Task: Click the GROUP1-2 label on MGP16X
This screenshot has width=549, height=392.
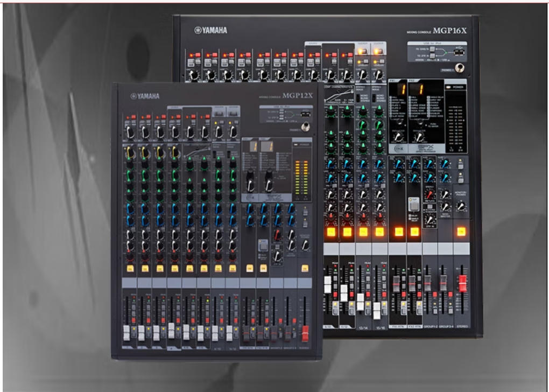Action: [430, 326]
